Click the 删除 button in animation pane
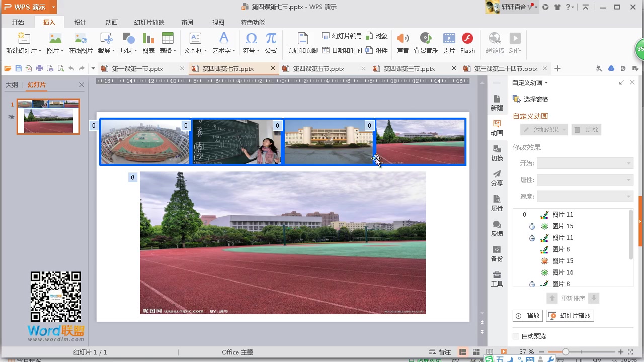 click(587, 130)
